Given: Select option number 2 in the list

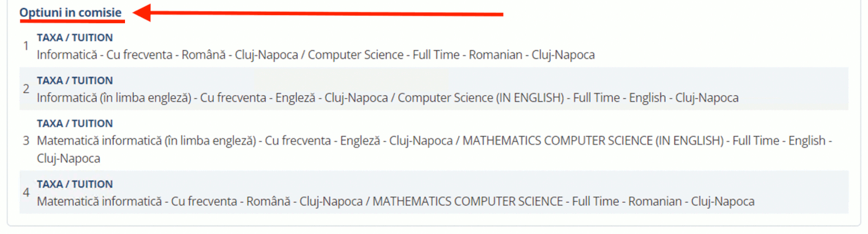Looking at the screenshot, I should 434,89.
